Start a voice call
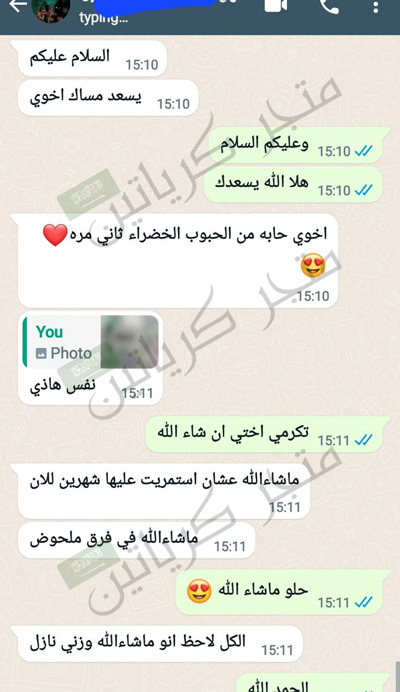 tap(329, 6)
